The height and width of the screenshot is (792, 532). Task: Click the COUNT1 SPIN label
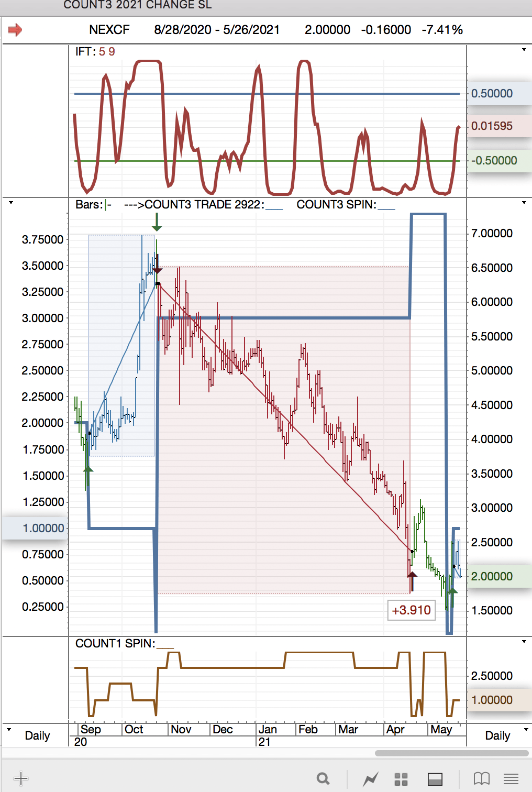pos(125,644)
